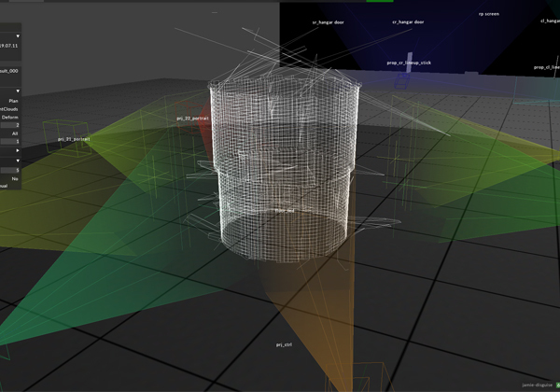The width and height of the screenshot is (560, 392).
Task: Select the cr_hangar door object label
Action: [x=408, y=21]
